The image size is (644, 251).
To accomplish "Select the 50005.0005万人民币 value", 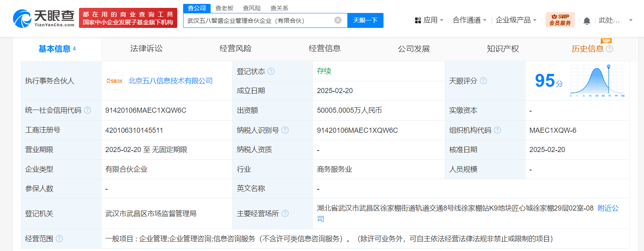I will 349,110.
